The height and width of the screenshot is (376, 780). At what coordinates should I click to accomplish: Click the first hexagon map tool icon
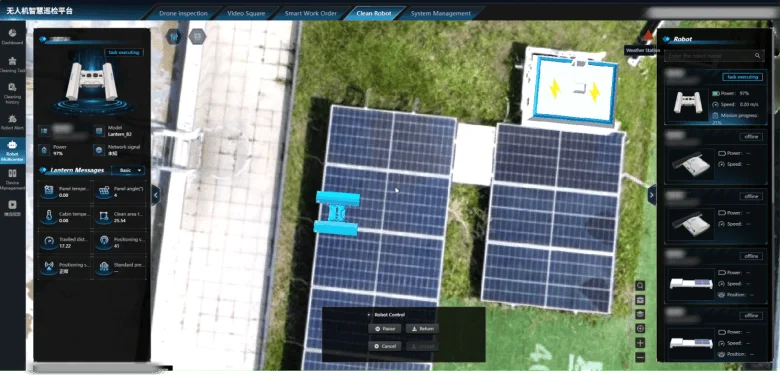click(173, 36)
